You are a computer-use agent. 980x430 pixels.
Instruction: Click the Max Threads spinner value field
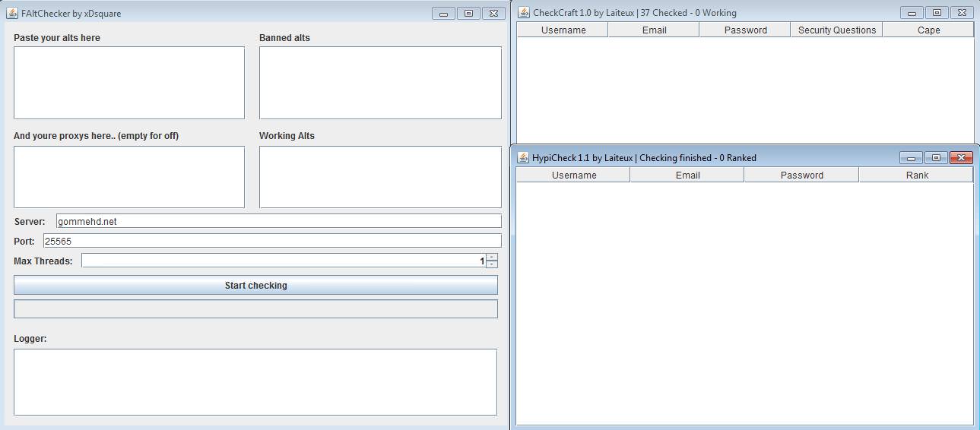pyautogui.click(x=284, y=261)
